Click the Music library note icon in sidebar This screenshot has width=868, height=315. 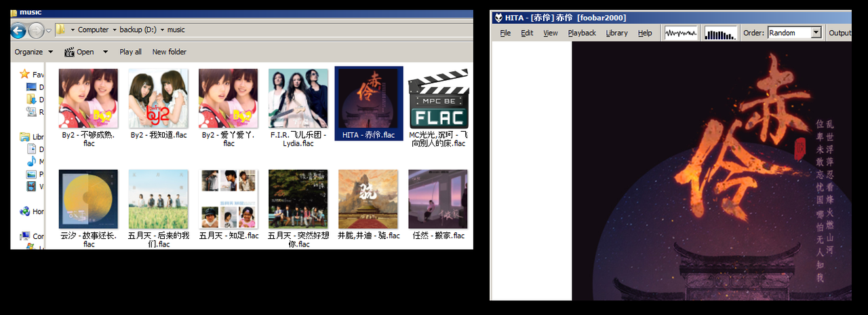31,162
